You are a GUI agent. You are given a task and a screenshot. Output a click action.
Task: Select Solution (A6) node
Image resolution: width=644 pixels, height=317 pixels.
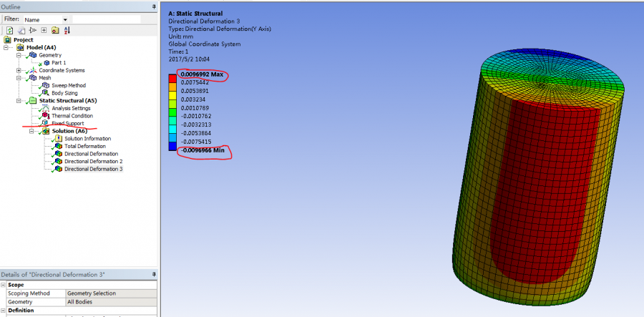point(69,131)
